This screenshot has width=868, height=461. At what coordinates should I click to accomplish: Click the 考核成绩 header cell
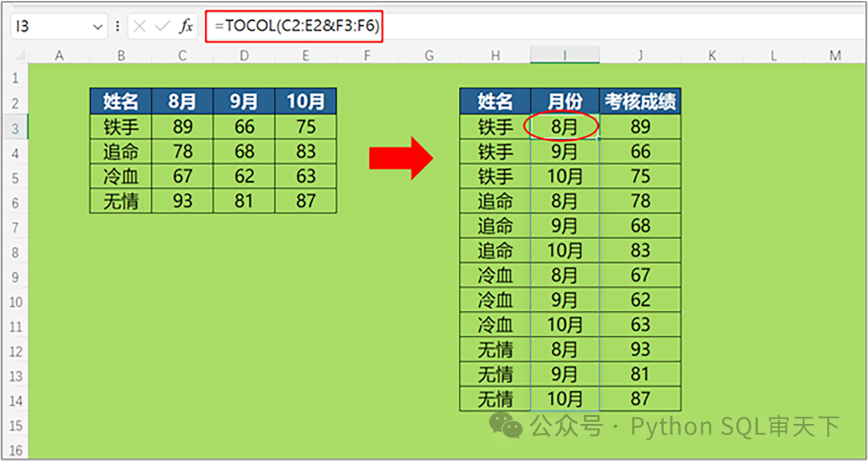pos(640,101)
